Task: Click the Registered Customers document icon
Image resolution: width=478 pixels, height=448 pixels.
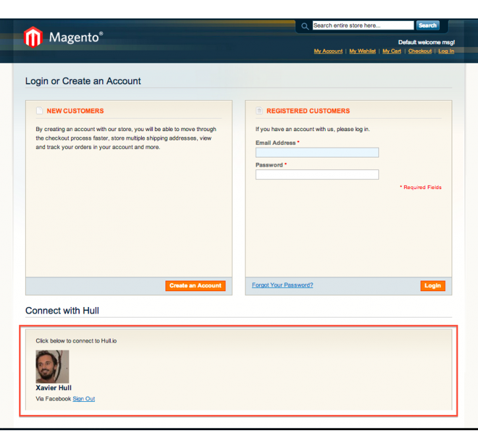Action: click(259, 111)
